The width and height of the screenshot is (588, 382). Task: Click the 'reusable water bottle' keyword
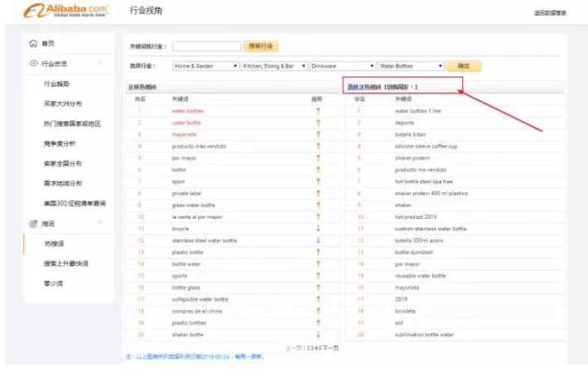(x=421, y=276)
